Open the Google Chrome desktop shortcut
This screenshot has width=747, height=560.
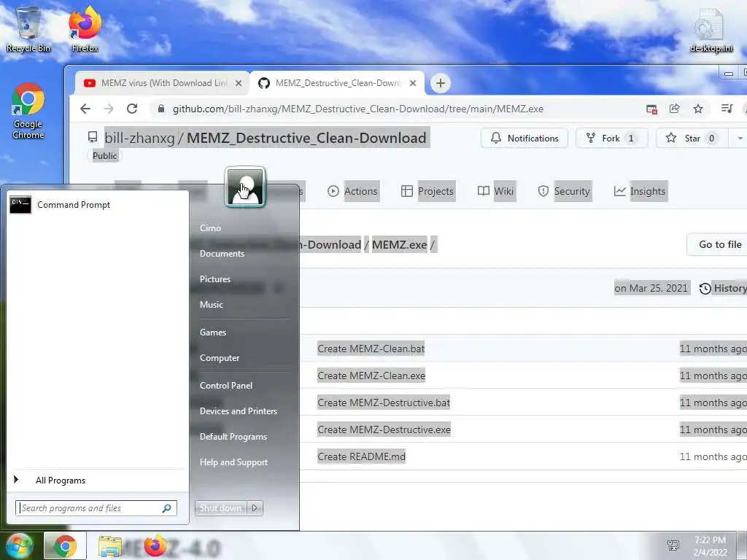(28, 111)
